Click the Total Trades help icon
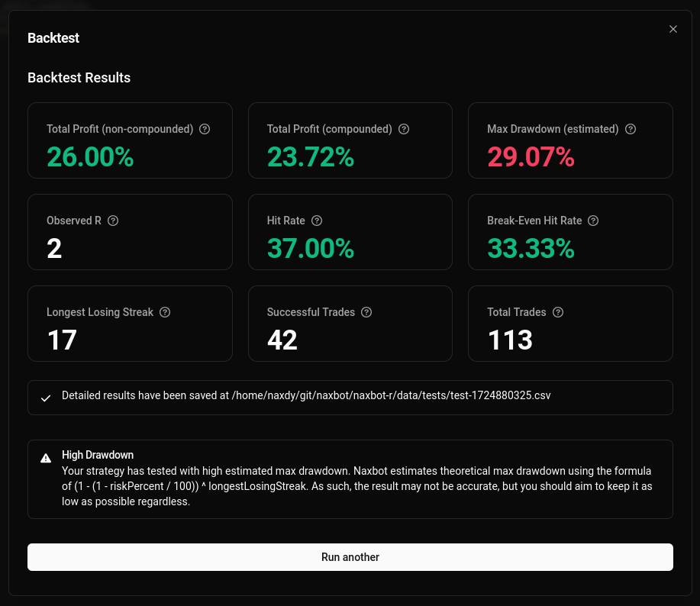The width and height of the screenshot is (700, 606). (x=558, y=312)
